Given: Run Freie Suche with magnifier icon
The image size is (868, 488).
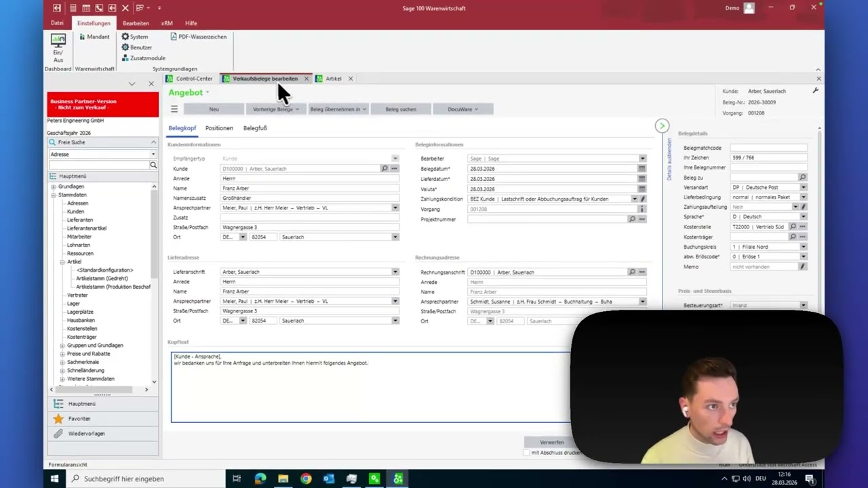Looking at the screenshot, I should pyautogui.click(x=153, y=165).
